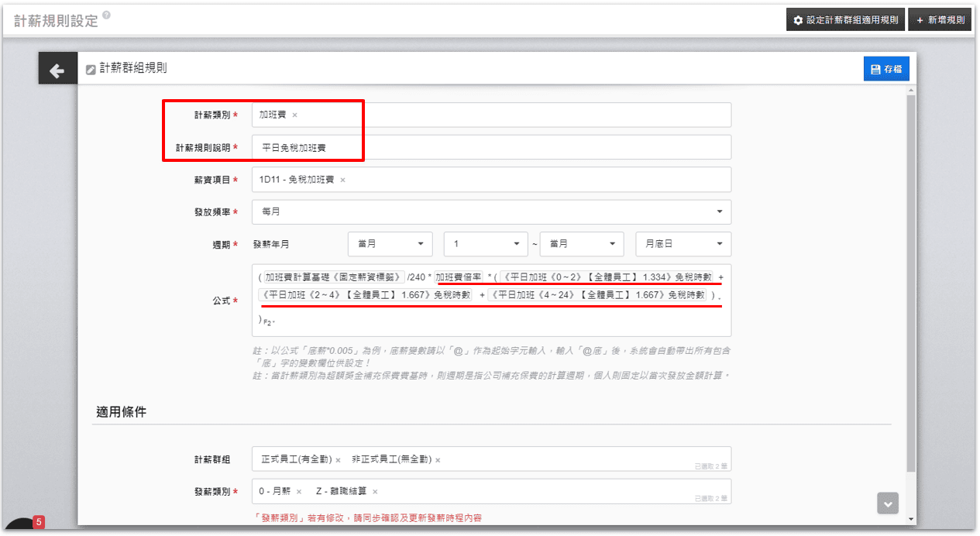Remove the 加班費 tag

tap(294, 115)
